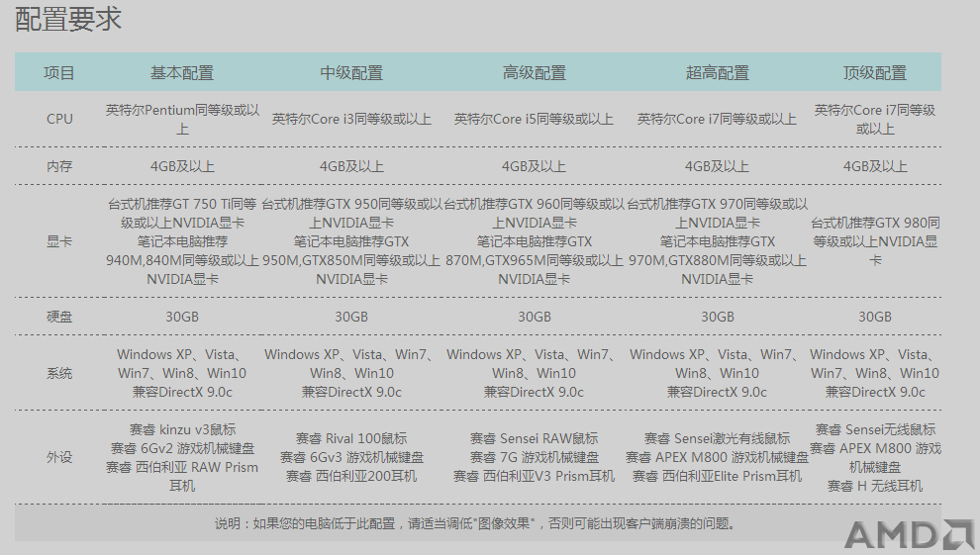Click 30GB under 超高配置
The image size is (980, 555).
click(x=717, y=317)
